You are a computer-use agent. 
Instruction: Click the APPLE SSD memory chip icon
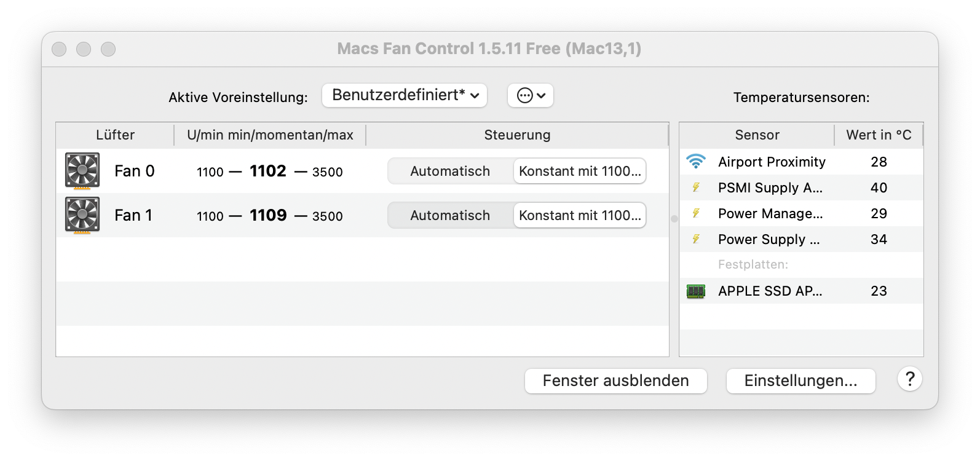coord(695,291)
